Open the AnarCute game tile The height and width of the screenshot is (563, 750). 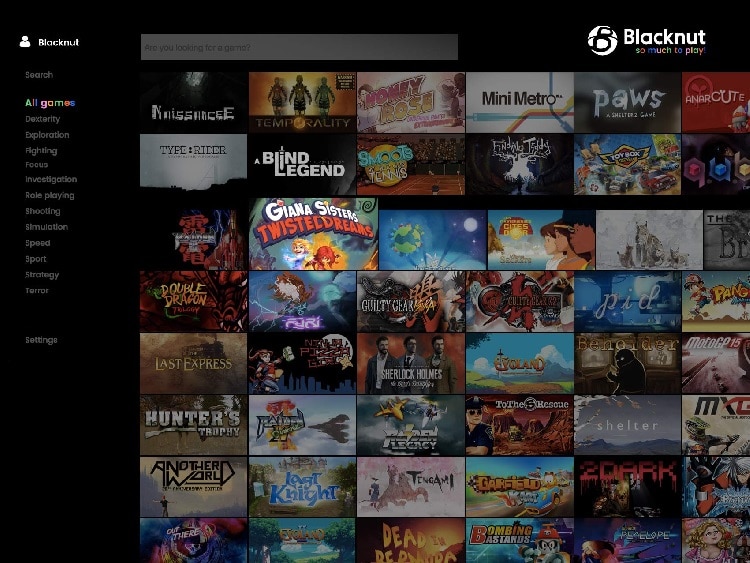(x=716, y=102)
